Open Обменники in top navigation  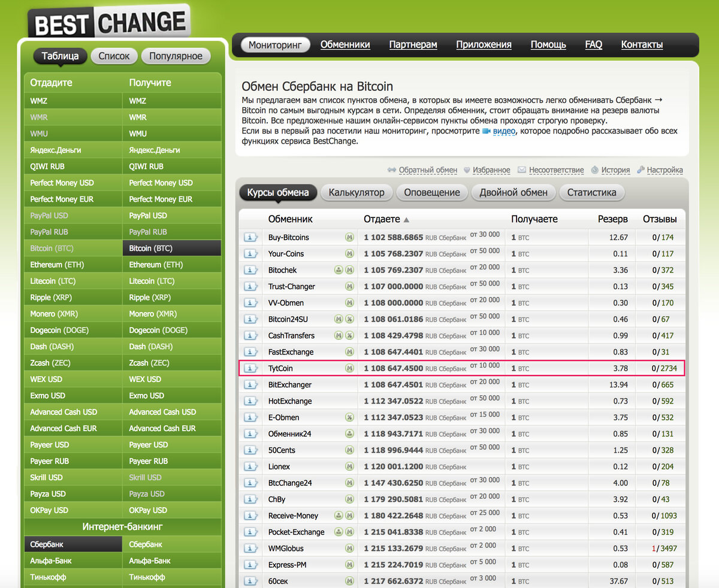click(345, 45)
